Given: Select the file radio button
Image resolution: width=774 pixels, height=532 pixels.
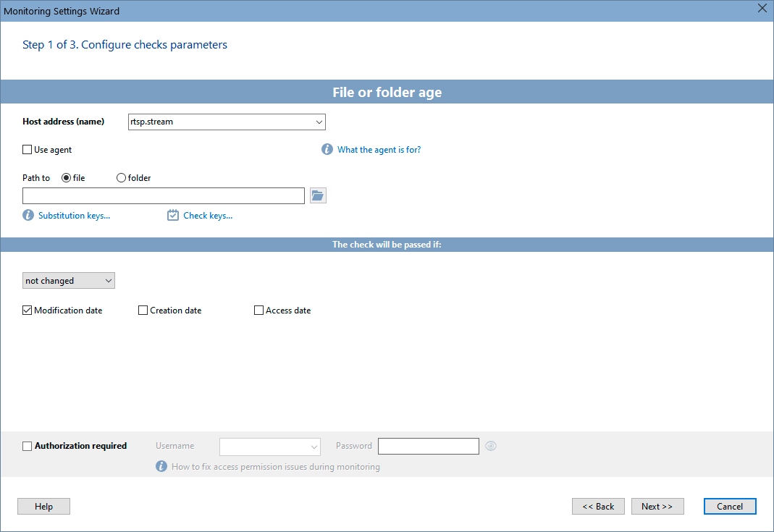Looking at the screenshot, I should pyautogui.click(x=65, y=177).
